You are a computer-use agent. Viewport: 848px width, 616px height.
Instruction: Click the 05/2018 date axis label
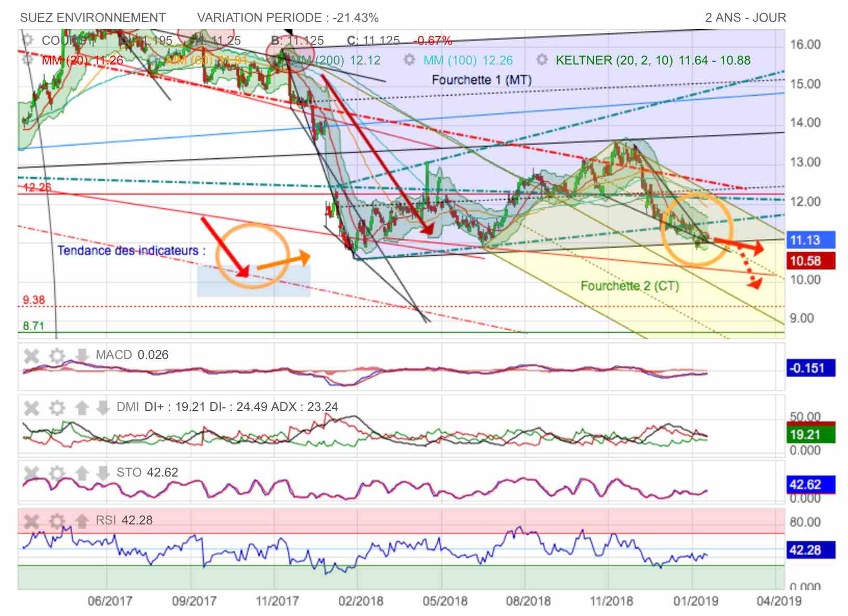point(445,601)
